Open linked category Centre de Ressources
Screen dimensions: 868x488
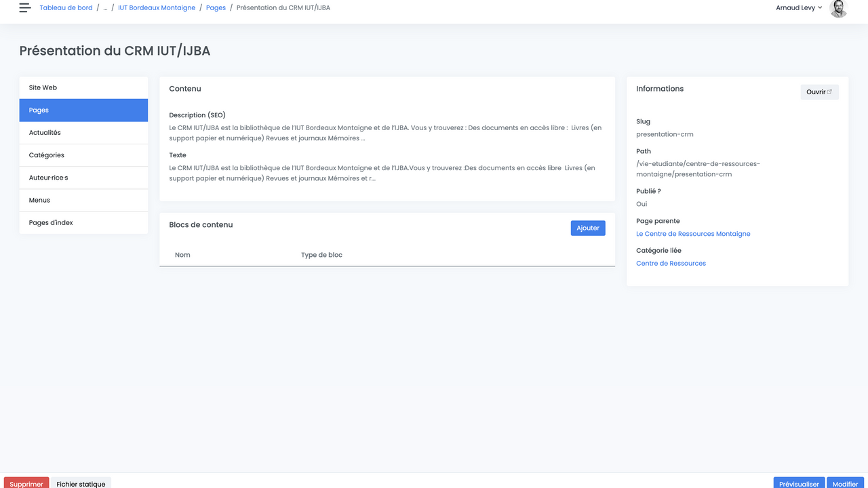(x=671, y=264)
